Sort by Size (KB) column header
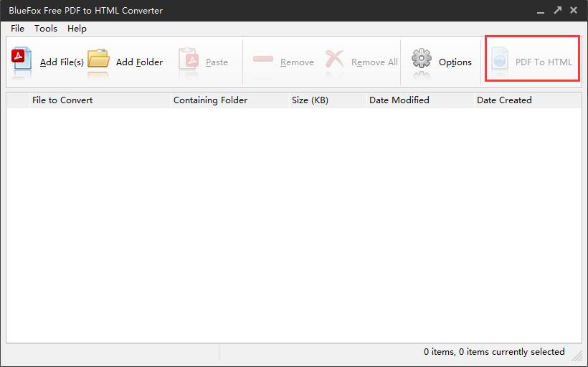 pos(328,100)
